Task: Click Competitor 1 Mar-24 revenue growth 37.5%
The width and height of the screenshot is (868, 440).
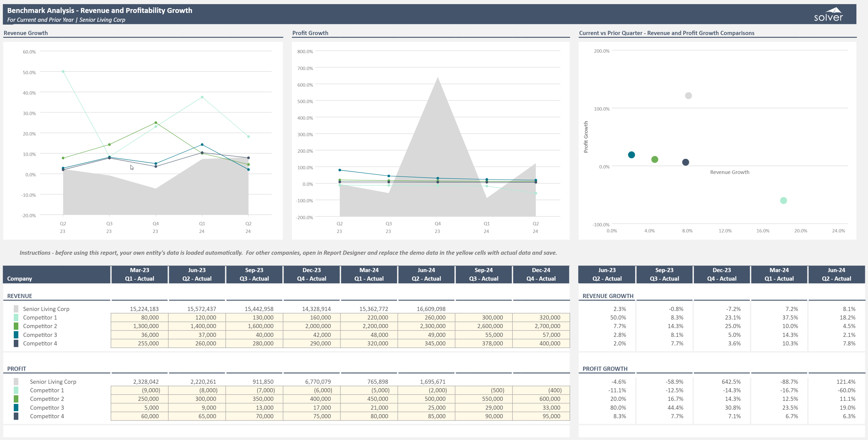Action: pyautogui.click(x=790, y=318)
